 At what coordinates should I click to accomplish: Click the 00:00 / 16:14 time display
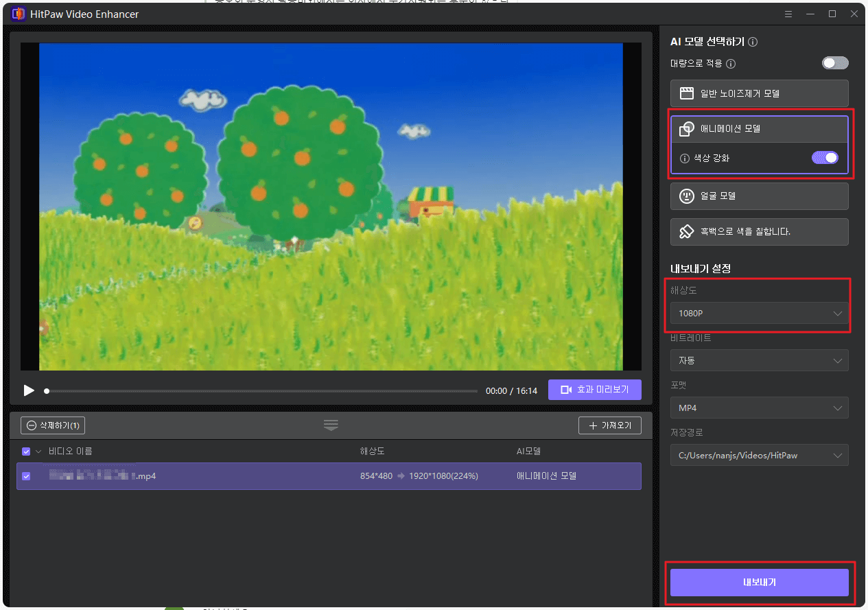(511, 390)
